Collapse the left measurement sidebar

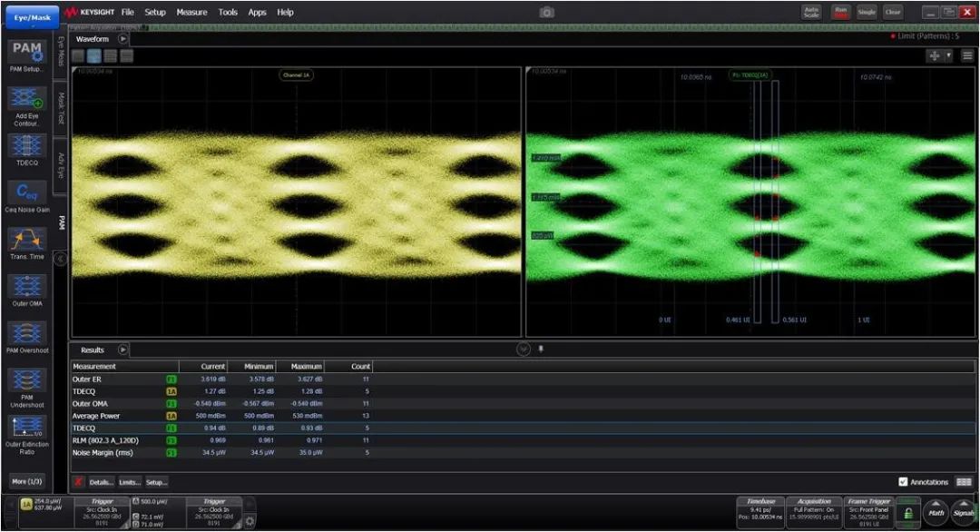pyautogui.click(x=61, y=259)
